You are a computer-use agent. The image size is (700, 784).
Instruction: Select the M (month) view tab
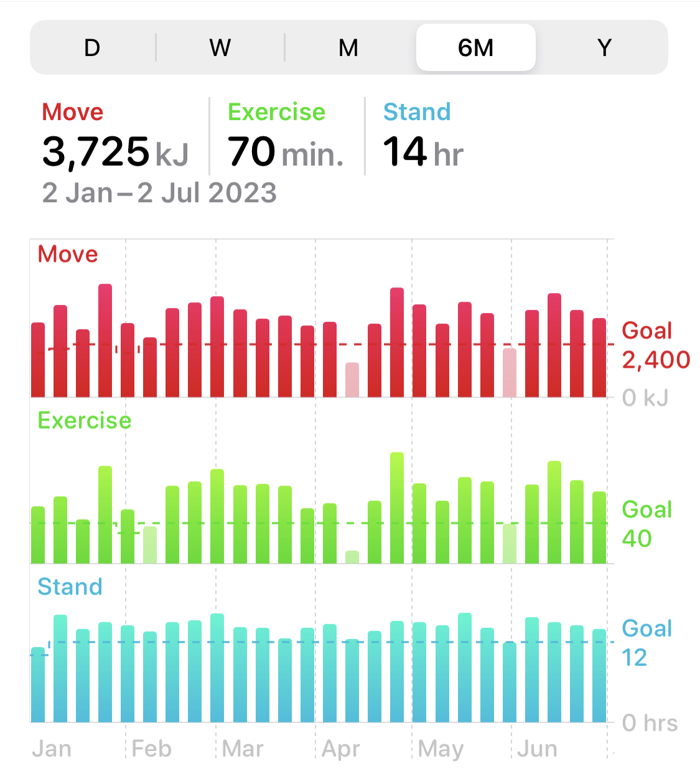(x=348, y=48)
